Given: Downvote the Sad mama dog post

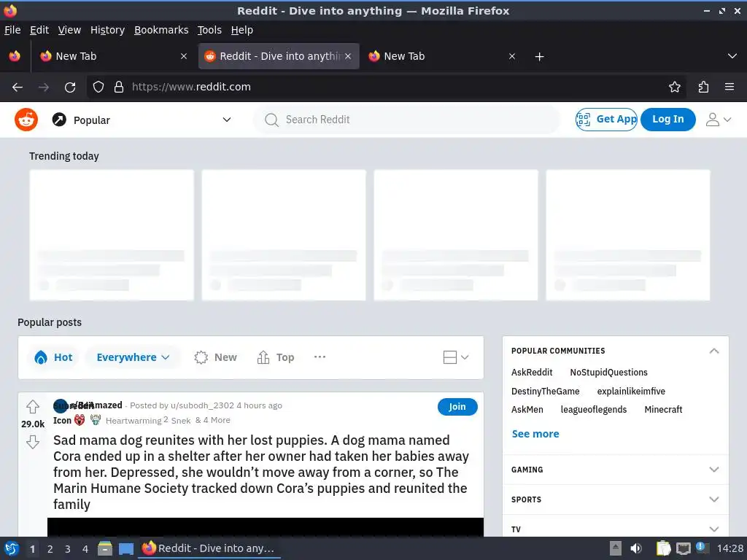Looking at the screenshot, I should coord(33,442).
